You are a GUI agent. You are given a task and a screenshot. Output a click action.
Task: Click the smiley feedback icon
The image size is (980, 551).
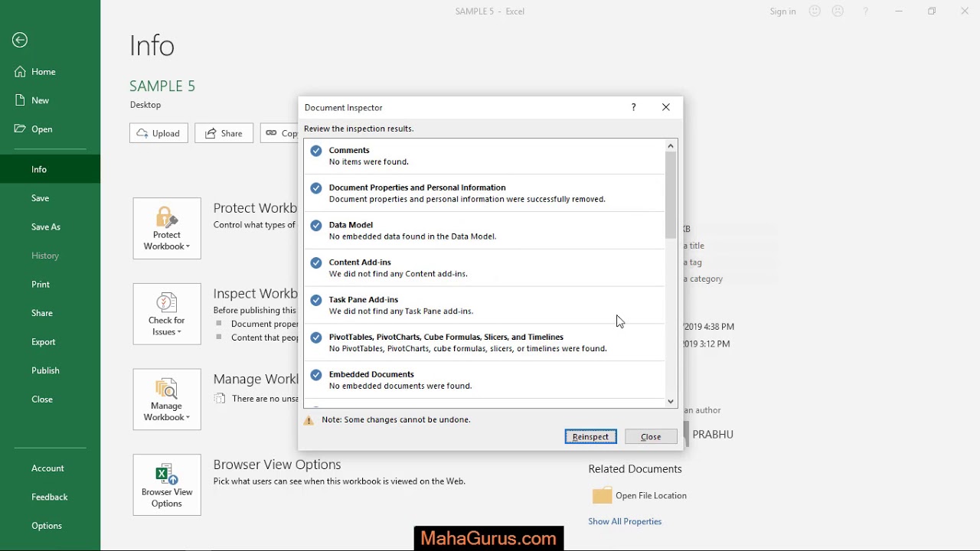click(x=815, y=11)
